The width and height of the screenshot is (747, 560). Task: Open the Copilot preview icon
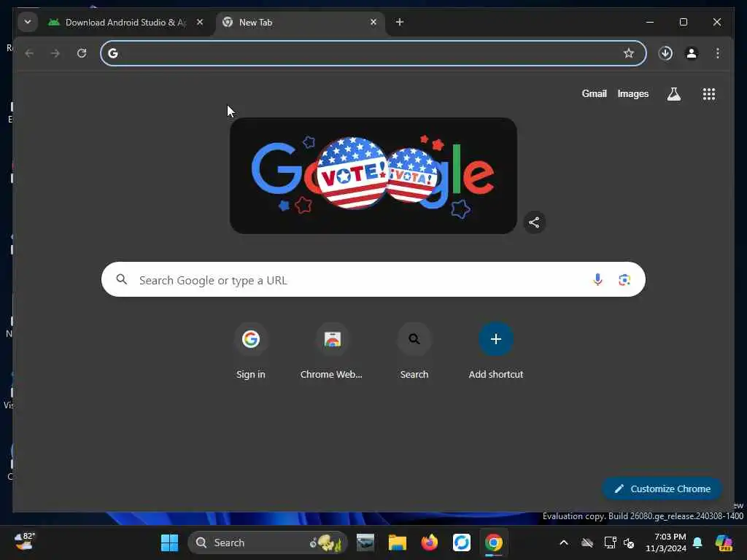(724, 542)
